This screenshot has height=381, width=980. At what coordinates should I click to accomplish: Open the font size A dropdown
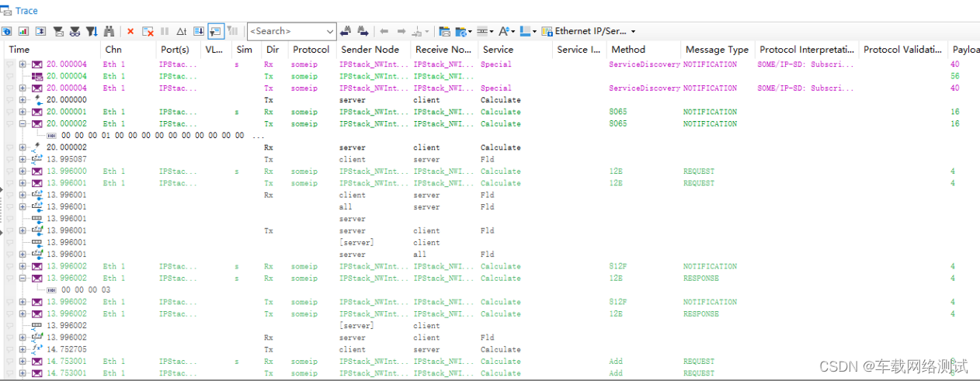coord(513,32)
